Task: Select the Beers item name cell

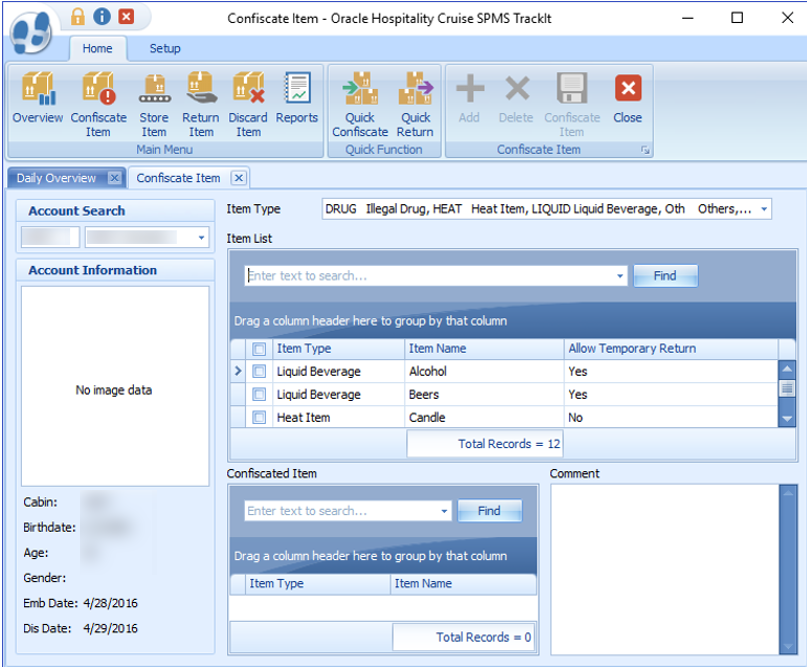Action: tap(484, 394)
